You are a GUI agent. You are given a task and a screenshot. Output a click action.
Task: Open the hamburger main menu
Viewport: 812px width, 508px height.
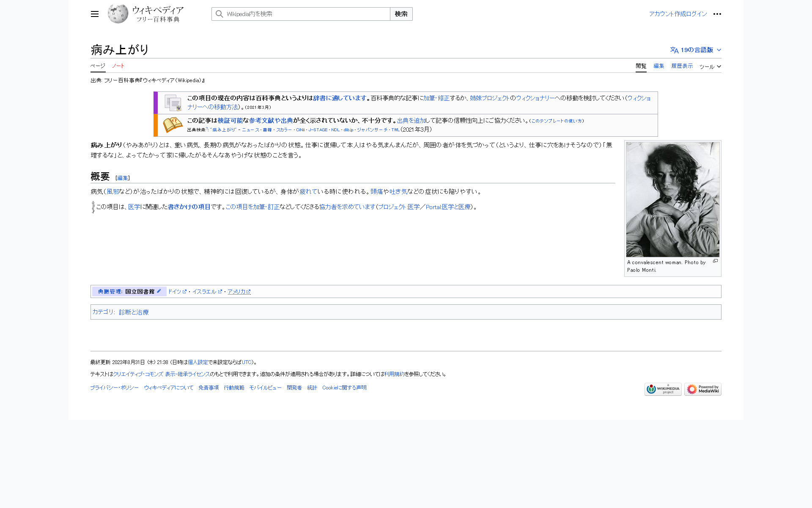[95, 14]
